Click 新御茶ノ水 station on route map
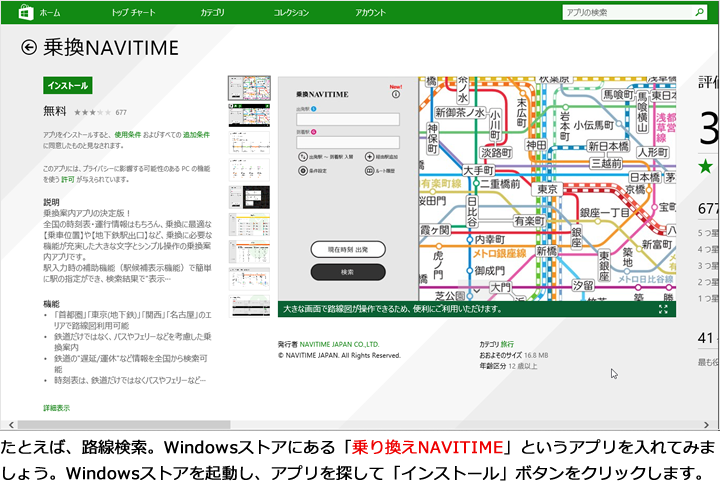This screenshot has width=720, height=481. pos(460,112)
